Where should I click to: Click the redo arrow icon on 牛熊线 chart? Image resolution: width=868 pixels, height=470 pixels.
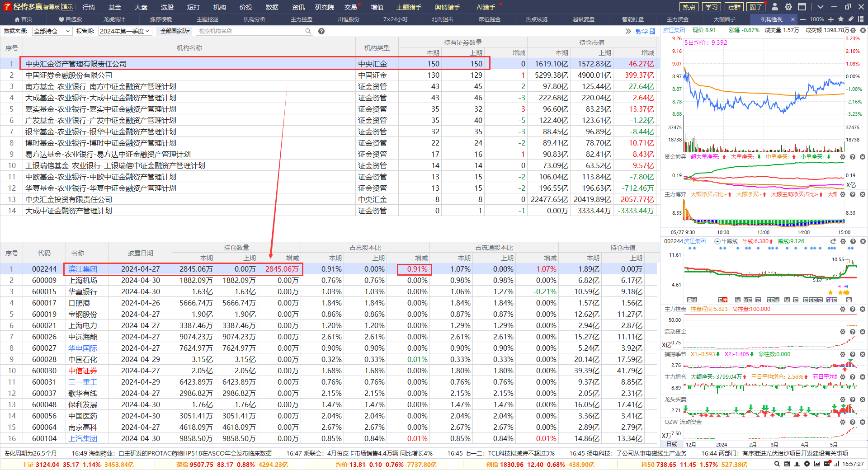click(x=833, y=241)
